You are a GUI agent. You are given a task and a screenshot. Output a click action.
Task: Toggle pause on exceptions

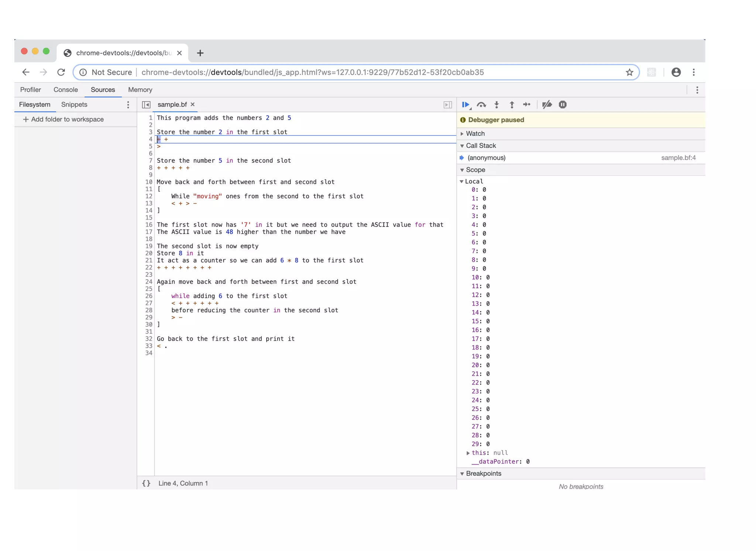click(x=563, y=105)
